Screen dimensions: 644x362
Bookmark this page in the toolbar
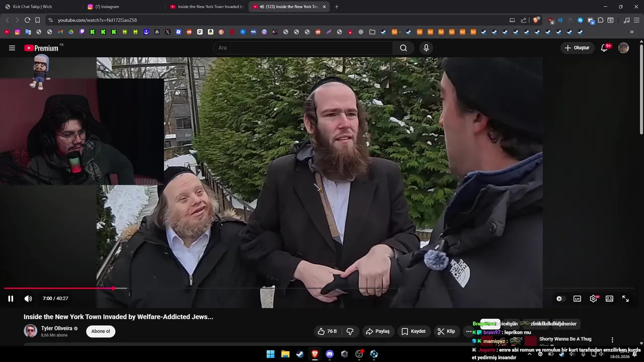[x=37, y=20]
